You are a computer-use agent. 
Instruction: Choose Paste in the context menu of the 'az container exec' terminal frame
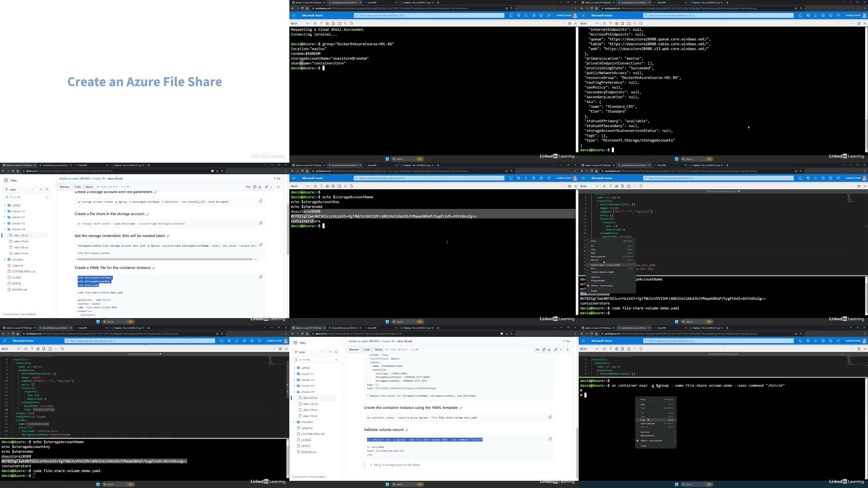click(x=656, y=420)
